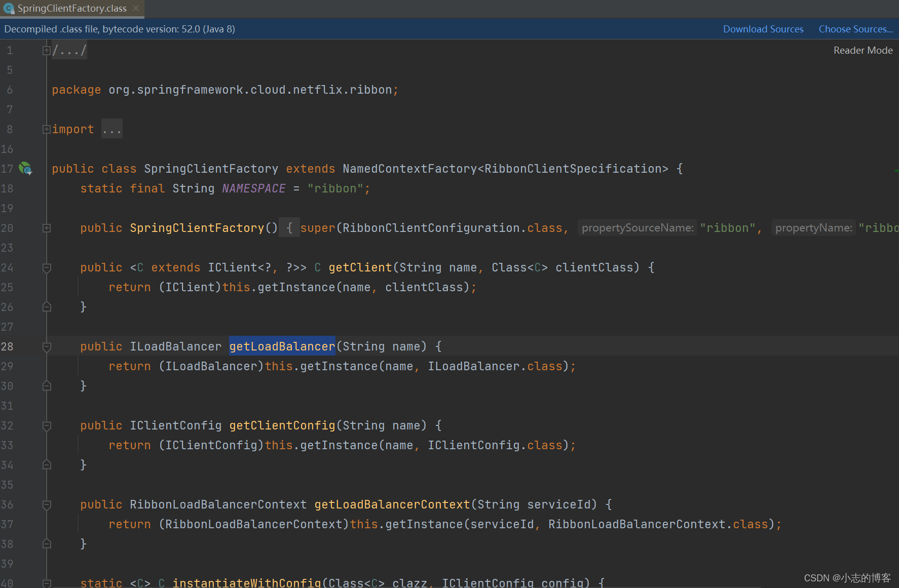Click the getClientConfig method name

282,425
